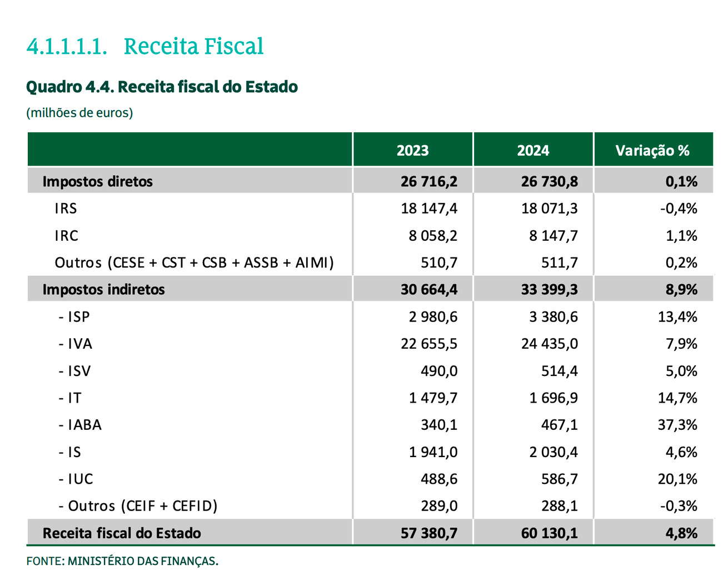The image size is (728, 580).
Task: Click the heading '4.1.1.1.1. Receita Fiscal'
Action: [x=145, y=46]
